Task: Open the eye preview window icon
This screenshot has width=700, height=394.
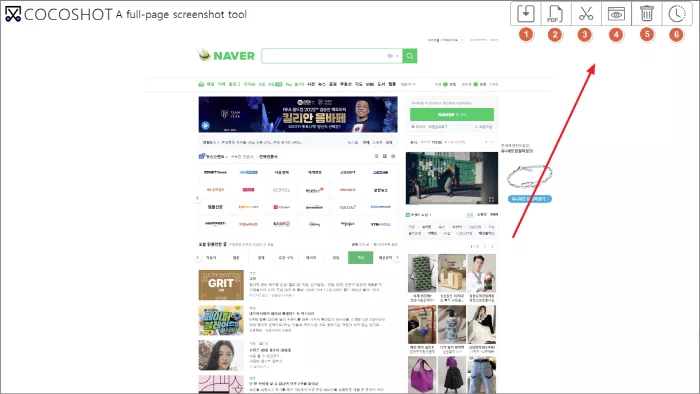Action: tap(616, 14)
